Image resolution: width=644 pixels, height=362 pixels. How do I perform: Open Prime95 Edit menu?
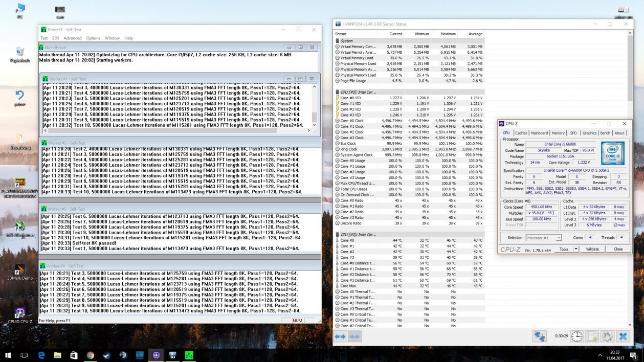(55, 38)
